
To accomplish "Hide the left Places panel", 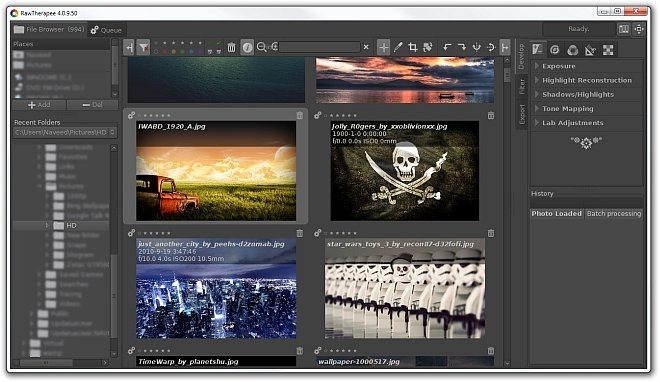I will tap(129, 48).
